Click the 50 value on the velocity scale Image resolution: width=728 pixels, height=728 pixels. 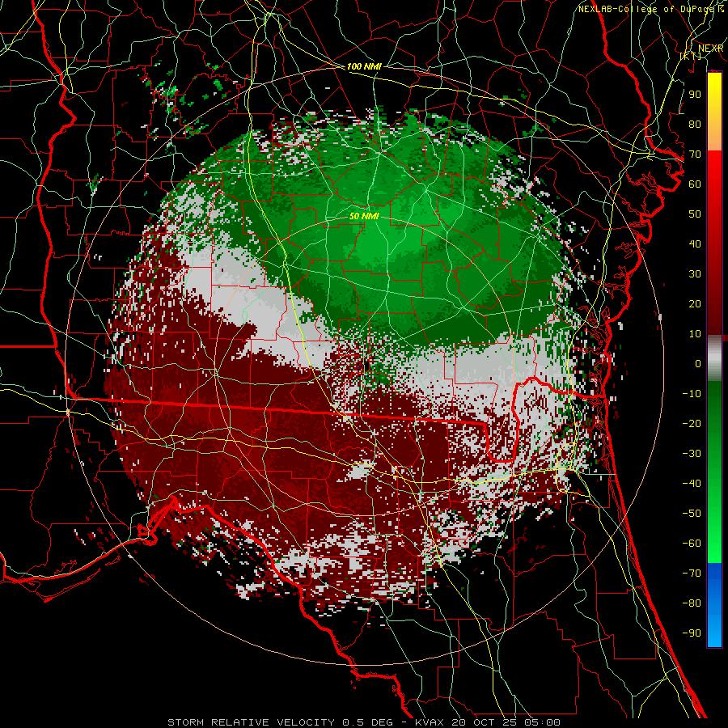pyautogui.click(x=695, y=214)
